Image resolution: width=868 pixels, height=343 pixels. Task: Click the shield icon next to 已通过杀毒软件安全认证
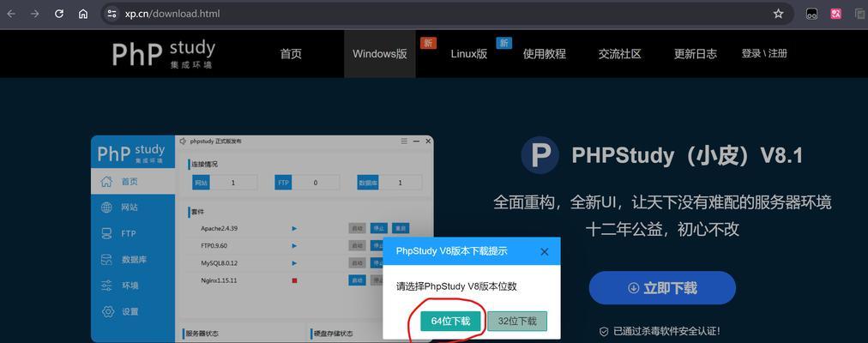pos(604,331)
